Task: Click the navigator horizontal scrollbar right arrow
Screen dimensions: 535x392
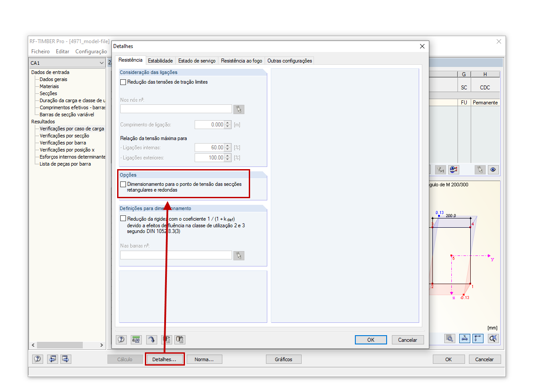Action: pos(102,345)
